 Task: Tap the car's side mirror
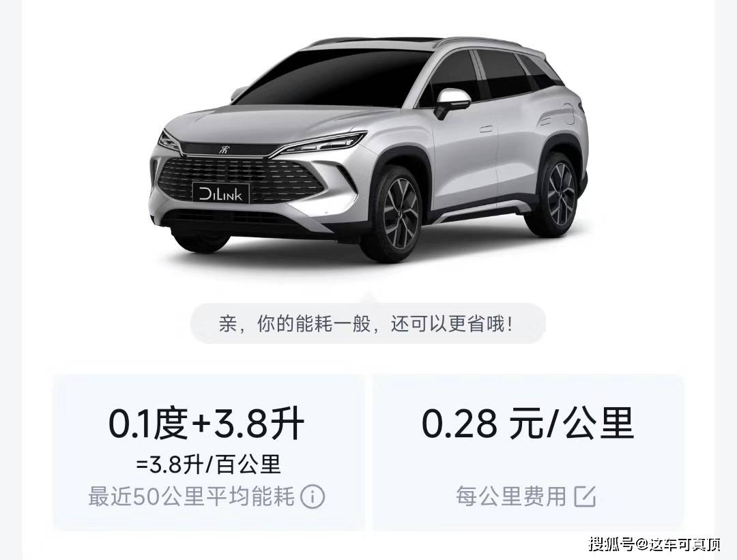[x=451, y=101]
